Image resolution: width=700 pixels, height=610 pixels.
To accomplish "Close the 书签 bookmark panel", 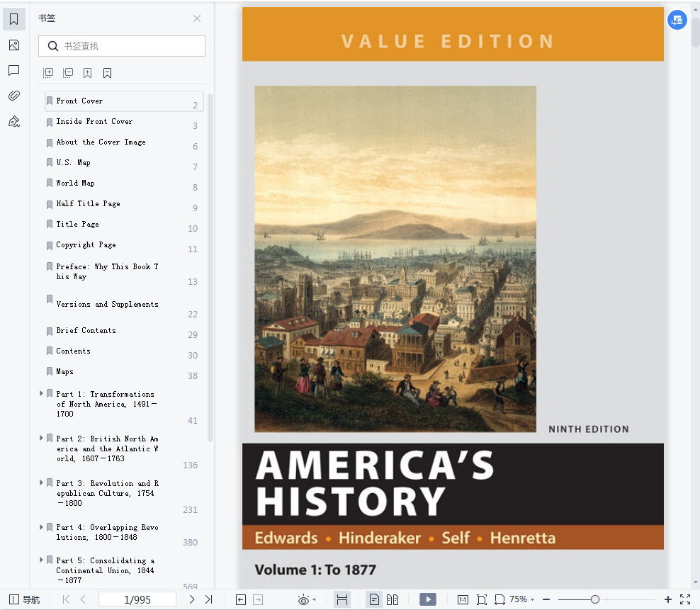I will pyautogui.click(x=197, y=18).
